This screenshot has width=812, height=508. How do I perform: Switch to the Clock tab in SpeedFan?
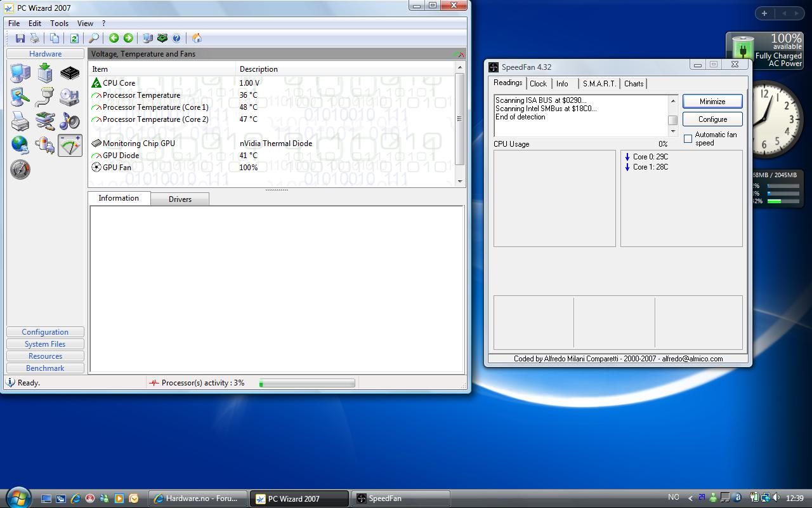pos(538,84)
